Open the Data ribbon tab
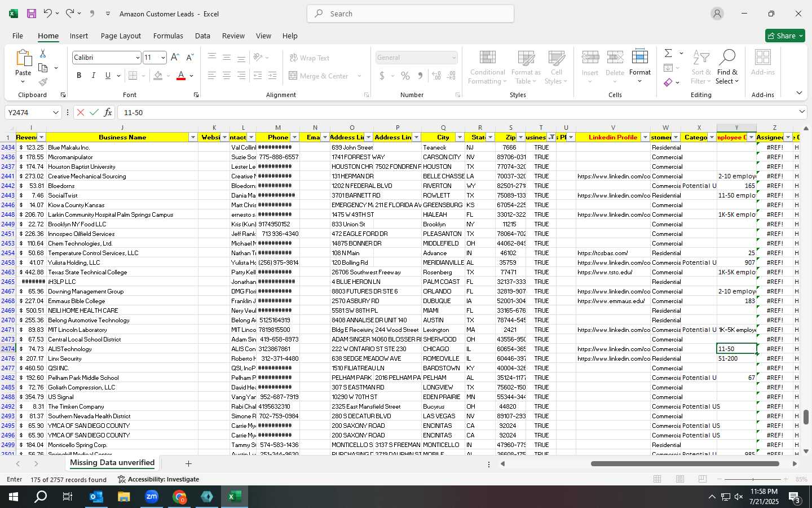This screenshot has width=812, height=508. [x=202, y=36]
